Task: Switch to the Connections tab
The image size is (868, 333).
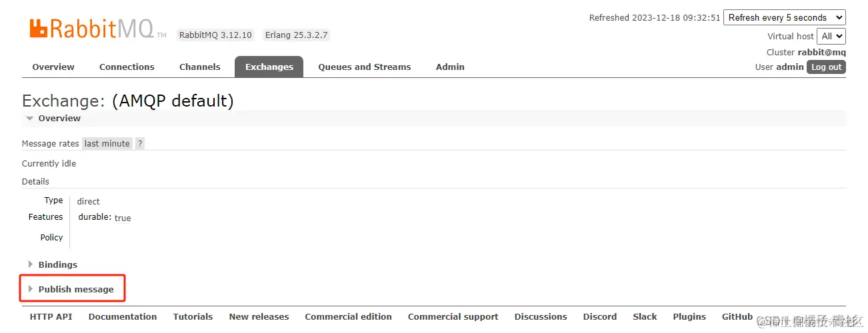Action: click(127, 67)
